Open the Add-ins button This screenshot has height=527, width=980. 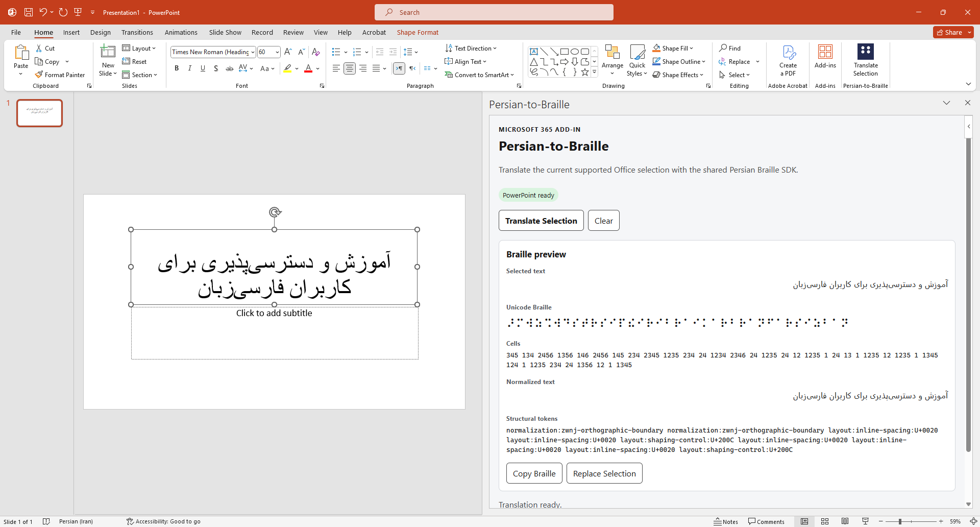[825, 57]
